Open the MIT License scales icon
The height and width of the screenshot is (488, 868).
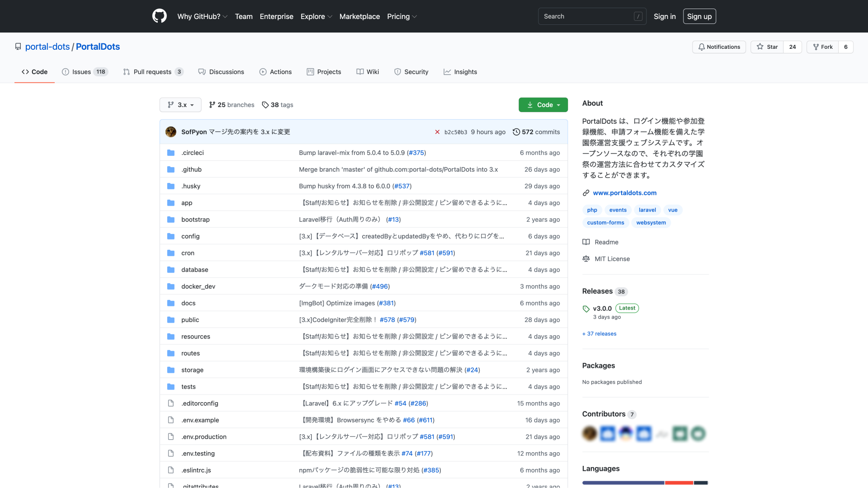pos(585,258)
